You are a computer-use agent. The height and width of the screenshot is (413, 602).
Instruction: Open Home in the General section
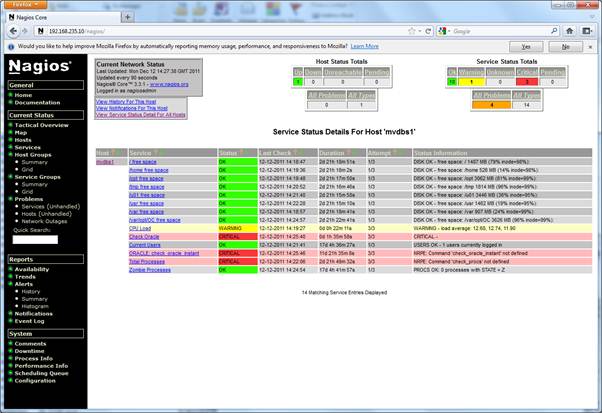pos(23,95)
